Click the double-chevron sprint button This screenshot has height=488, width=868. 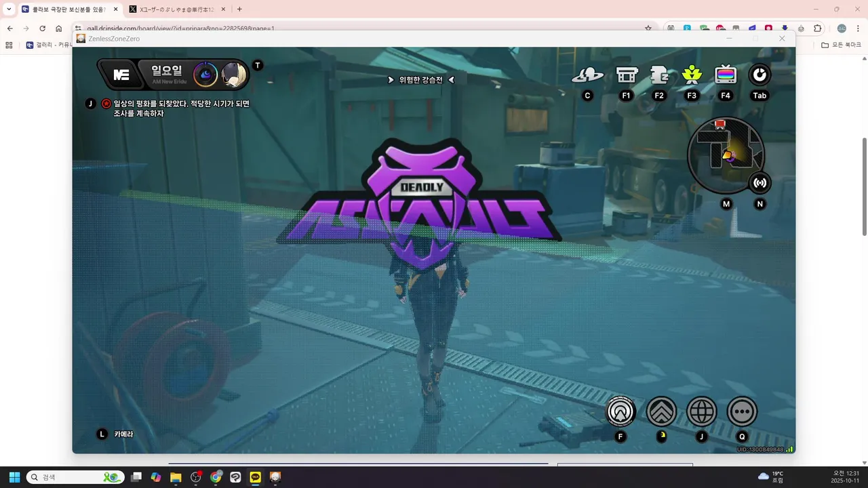click(661, 411)
